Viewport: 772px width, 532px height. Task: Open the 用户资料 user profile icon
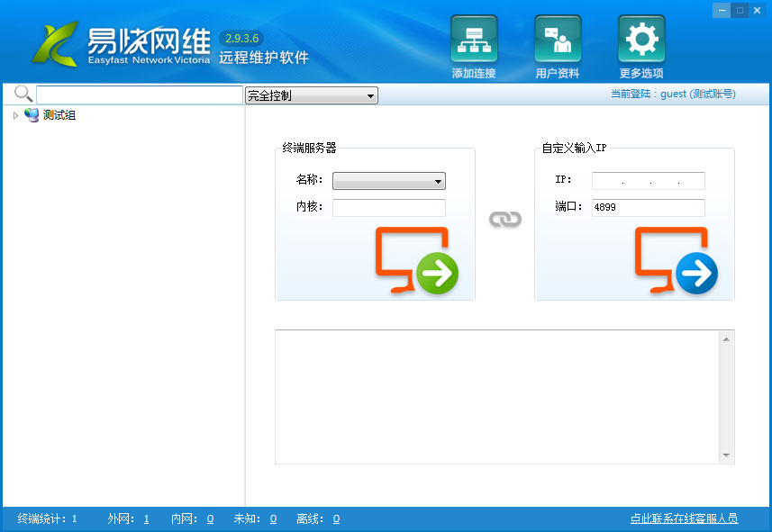[558, 40]
